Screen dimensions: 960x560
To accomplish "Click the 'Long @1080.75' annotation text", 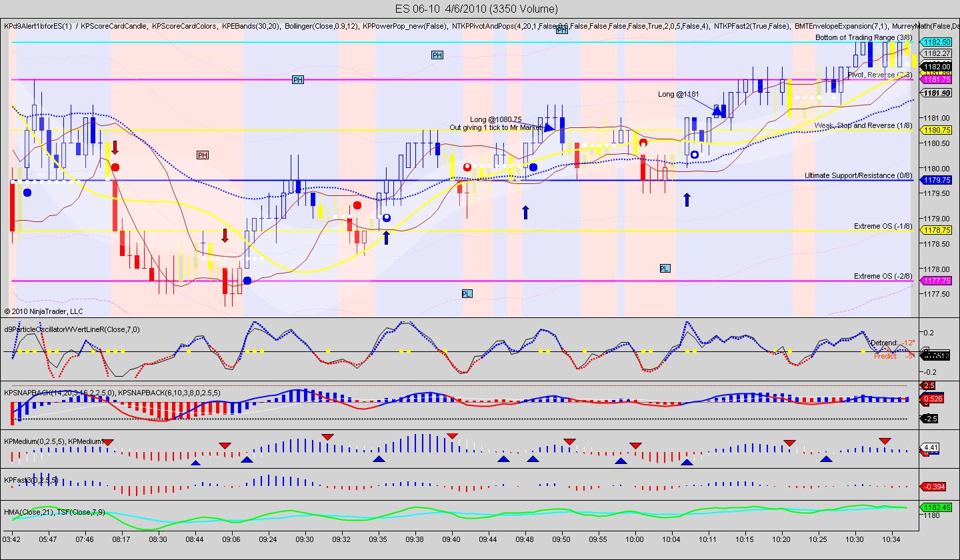I will coord(495,119).
